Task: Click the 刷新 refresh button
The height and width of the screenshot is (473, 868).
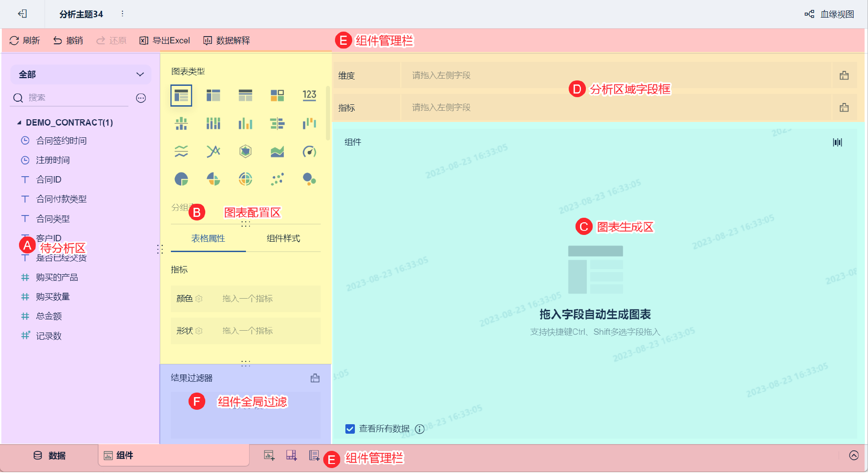Action: pos(25,41)
